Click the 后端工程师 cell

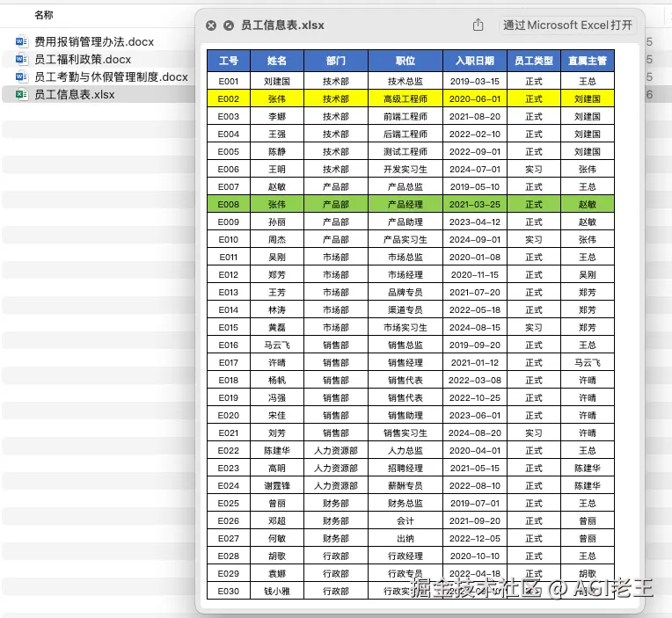[405, 134]
